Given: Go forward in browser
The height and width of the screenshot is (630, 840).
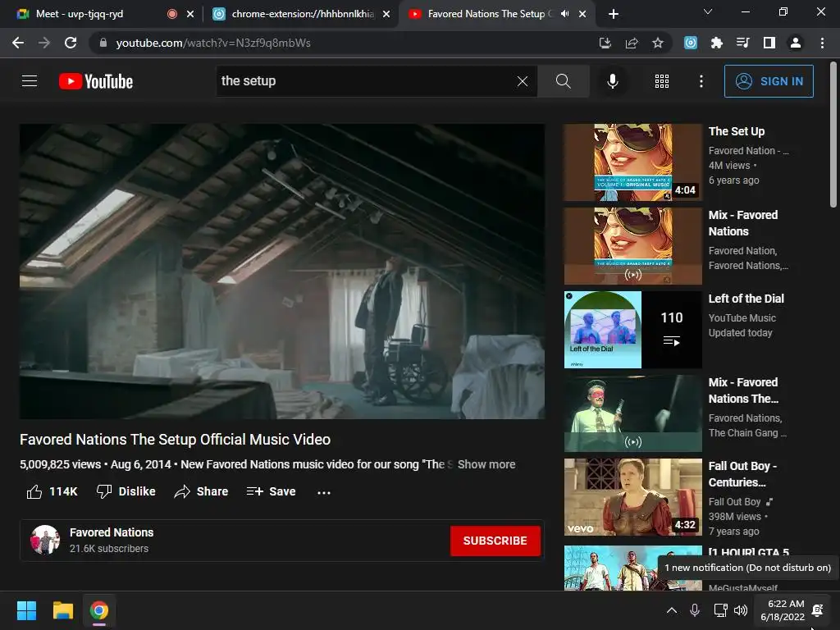Looking at the screenshot, I should [44, 43].
